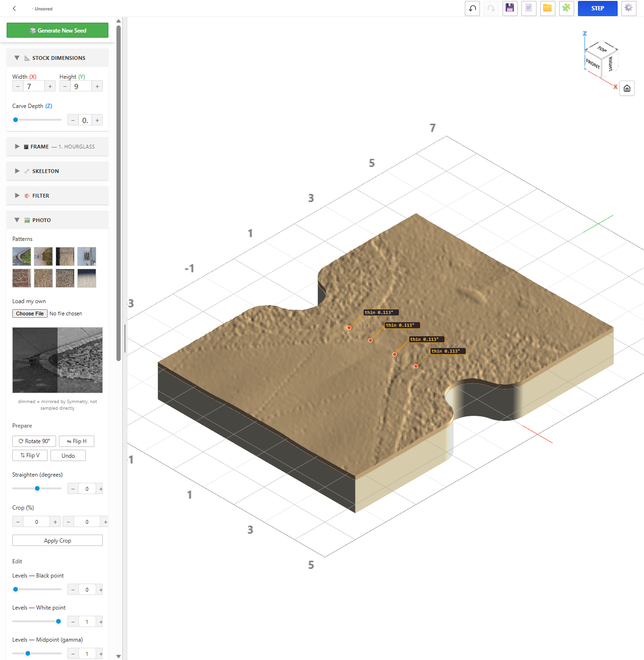Screen dimensions: 644x660
Task: Adjust the Straighten degrees slider
Action: pyautogui.click(x=37, y=488)
